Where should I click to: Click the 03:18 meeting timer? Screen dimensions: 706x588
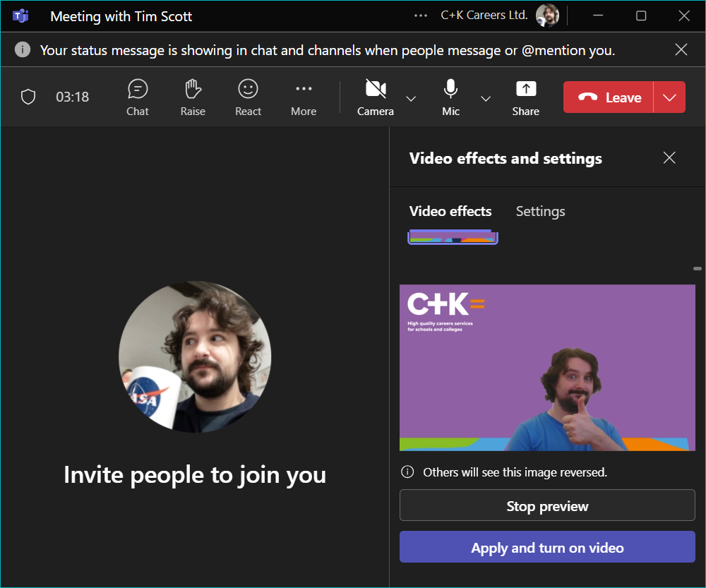click(x=73, y=97)
